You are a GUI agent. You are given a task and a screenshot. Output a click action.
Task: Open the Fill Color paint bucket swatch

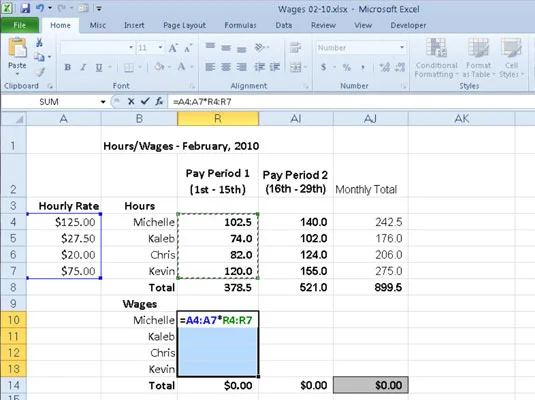(x=159, y=67)
